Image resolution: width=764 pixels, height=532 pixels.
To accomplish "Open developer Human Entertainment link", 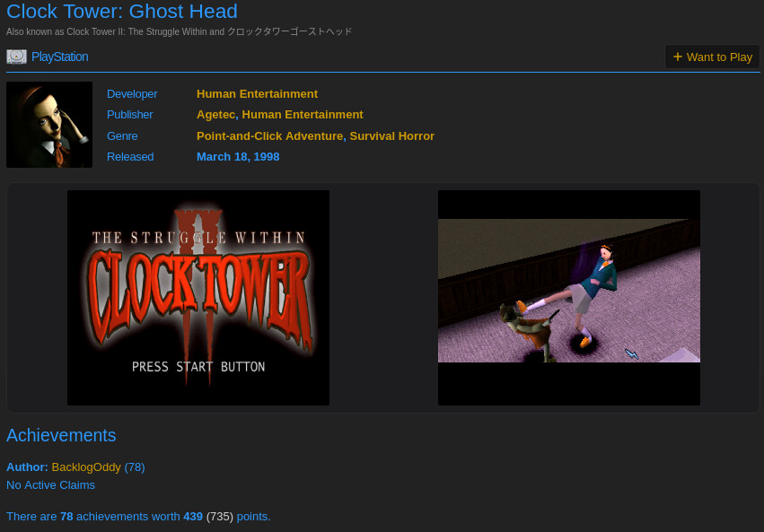I will [x=257, y=94].
